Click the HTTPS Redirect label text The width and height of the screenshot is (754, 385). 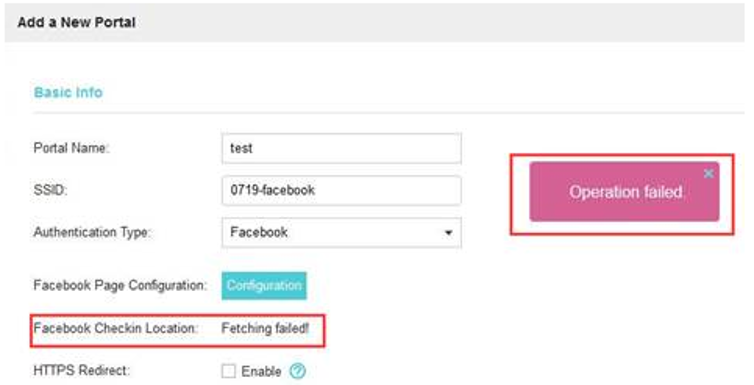point(82,371)
